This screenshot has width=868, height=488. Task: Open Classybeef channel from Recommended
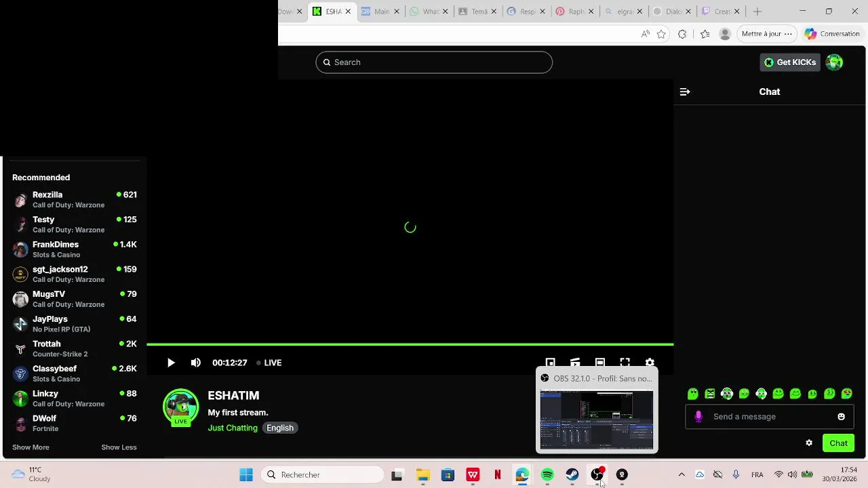point(75,373)
